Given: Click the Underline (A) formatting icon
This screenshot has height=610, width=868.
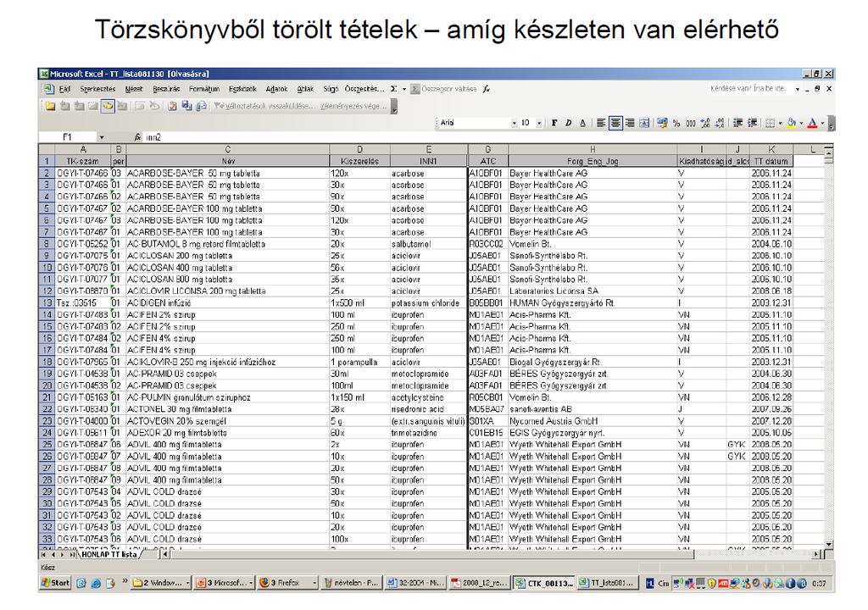Looking at the screenshot, I should coord(583,124).
